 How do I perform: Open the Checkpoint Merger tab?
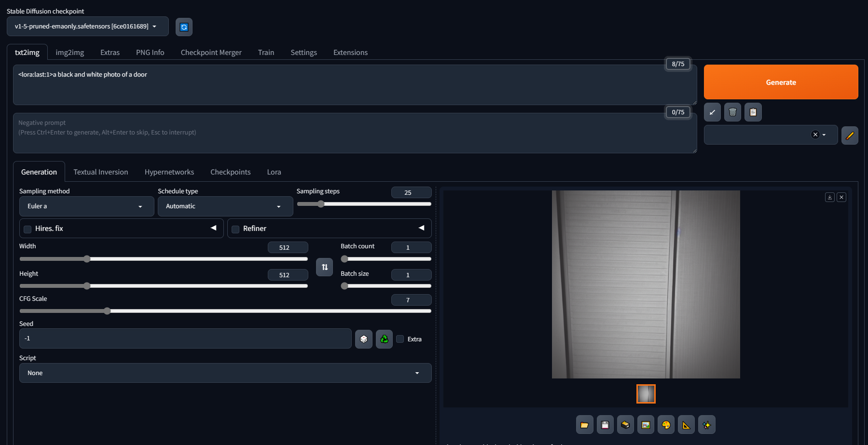tap(211, 53)
